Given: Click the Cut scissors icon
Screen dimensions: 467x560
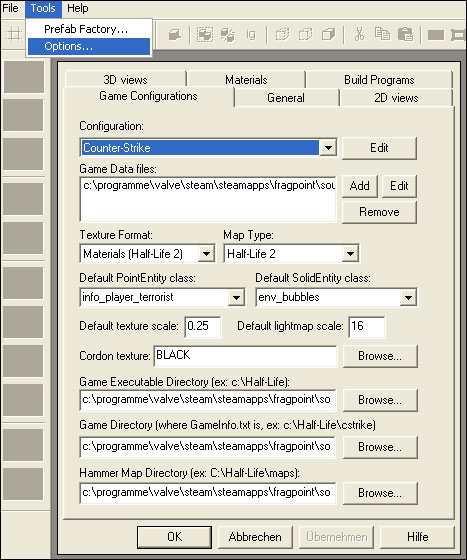Looking at the screenshot, I should click(359, 34).
